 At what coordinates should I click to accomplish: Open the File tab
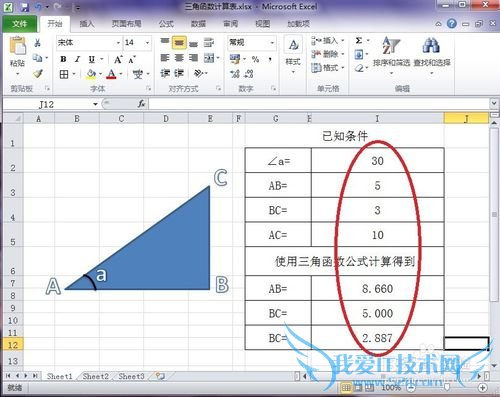point(19,24)
